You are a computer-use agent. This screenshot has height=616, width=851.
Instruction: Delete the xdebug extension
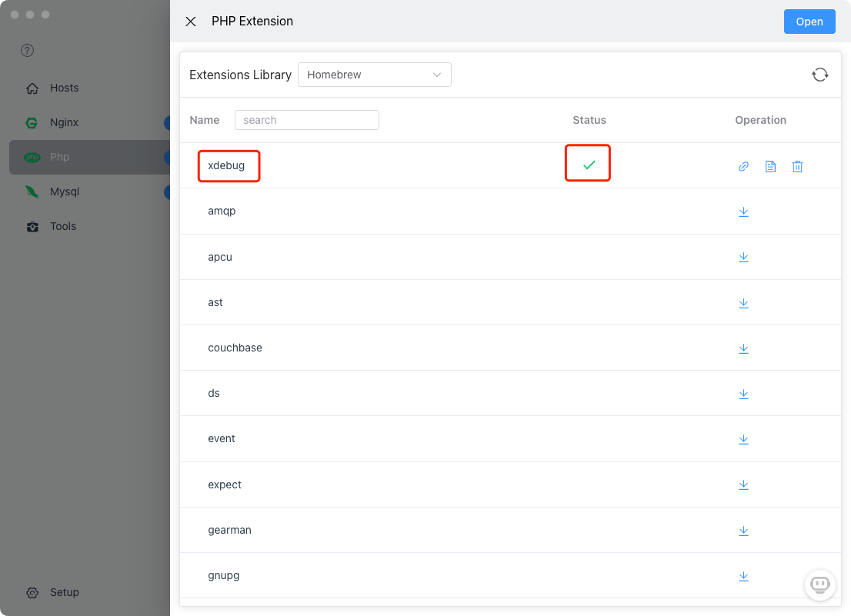pyautogui.click(x=797, y=166)
